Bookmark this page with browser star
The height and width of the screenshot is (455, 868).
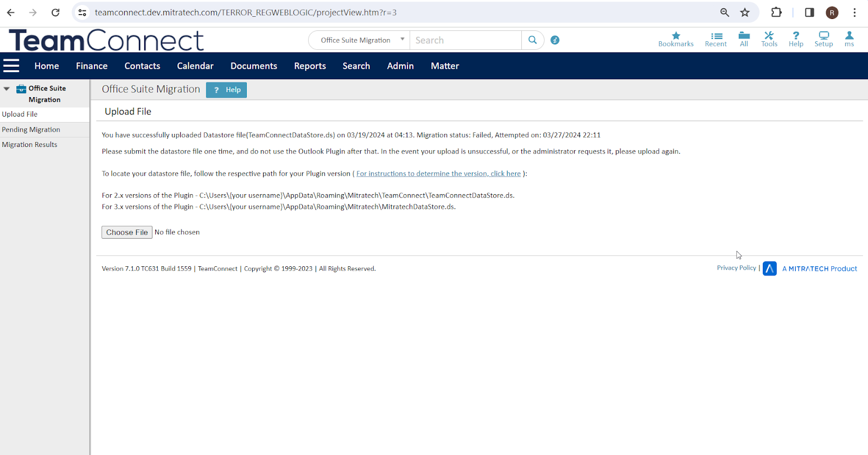tap(745, 12)
